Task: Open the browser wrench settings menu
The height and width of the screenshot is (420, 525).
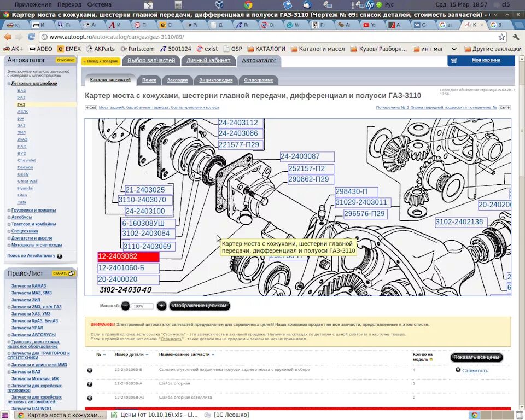Action: click(516, 37)
